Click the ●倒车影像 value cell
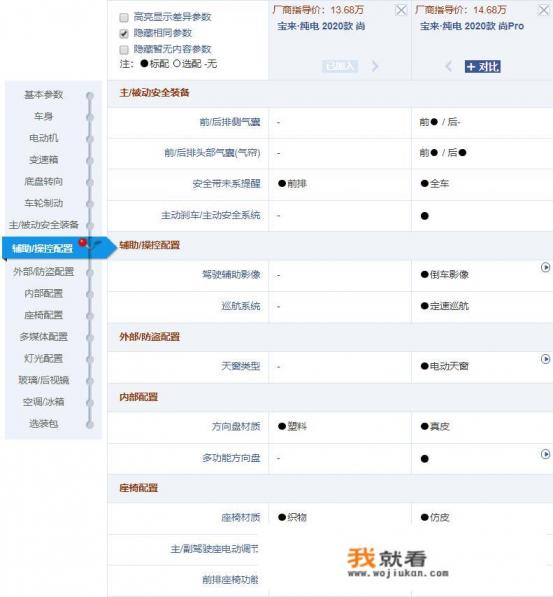This screenshot has width=553, height=597. tap(445, 275)
